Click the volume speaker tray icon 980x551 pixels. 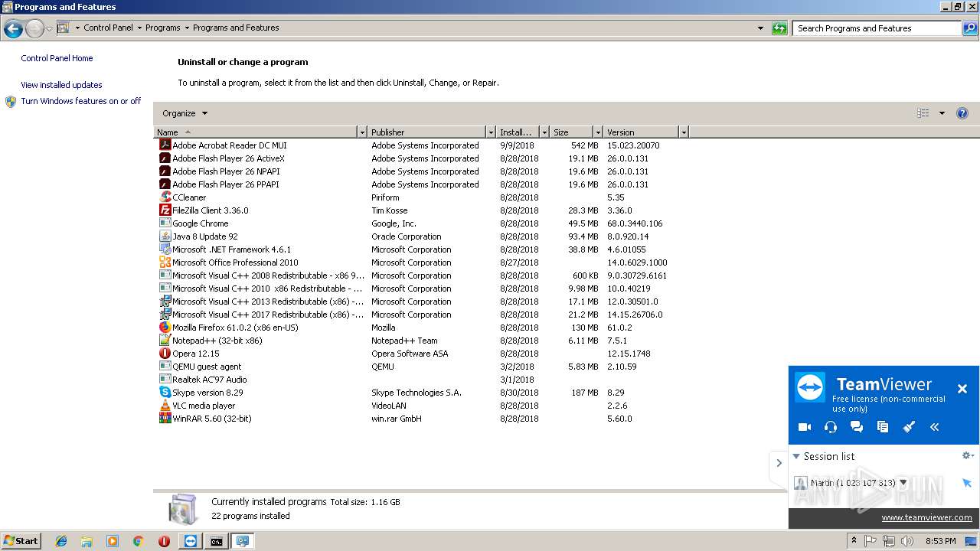coord(907,541)
